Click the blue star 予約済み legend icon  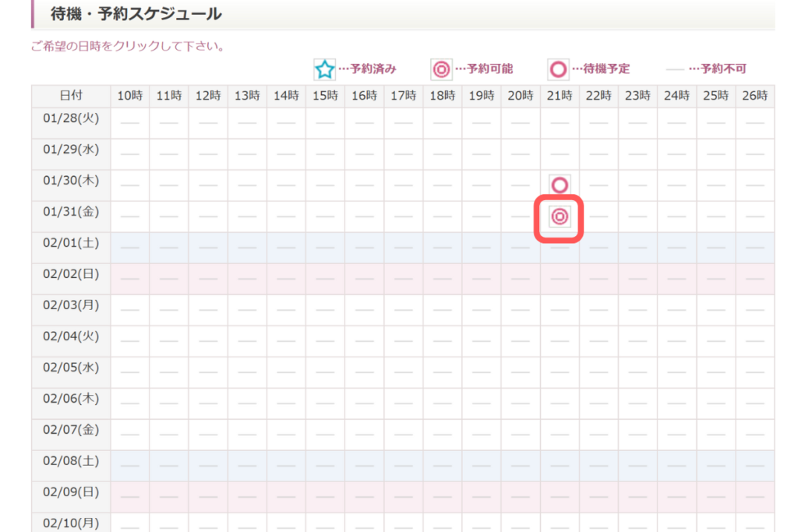pyautogui.click(x=324, y=69)
